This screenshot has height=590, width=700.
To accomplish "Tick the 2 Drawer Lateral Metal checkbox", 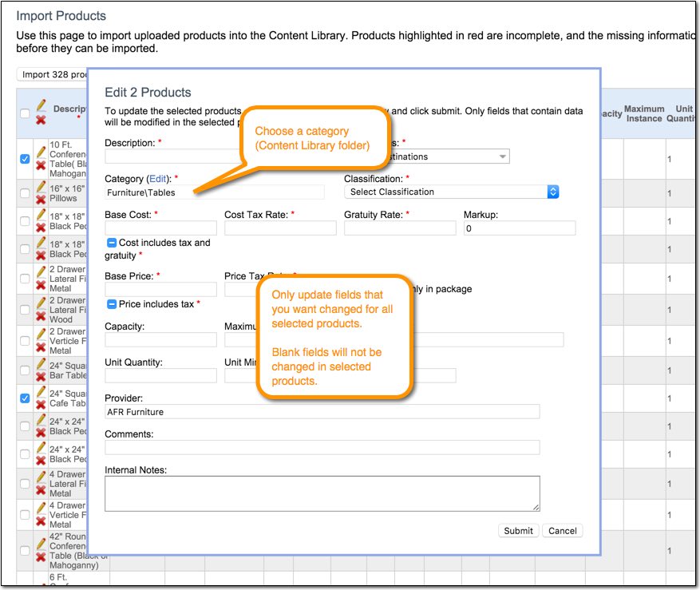I will tap(25, 279).
